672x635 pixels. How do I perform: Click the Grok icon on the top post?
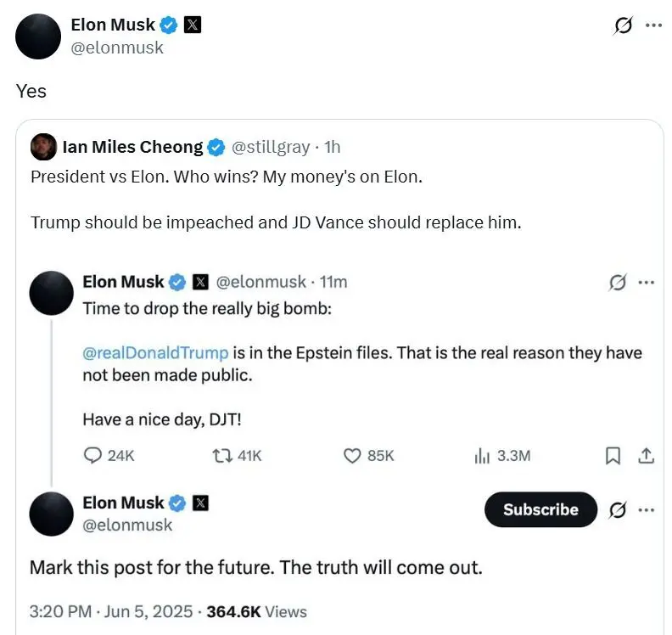tap(622, 25)
